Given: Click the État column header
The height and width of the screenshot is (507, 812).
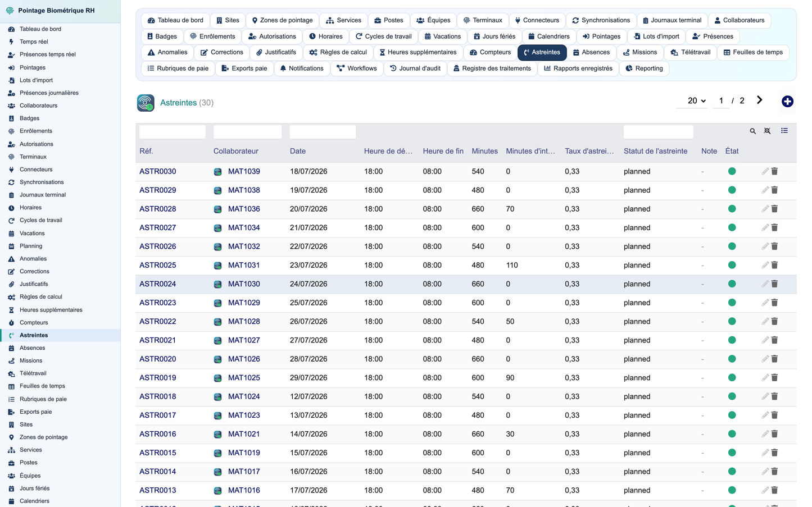Looking at the screenshot, I should click(732, 151).
